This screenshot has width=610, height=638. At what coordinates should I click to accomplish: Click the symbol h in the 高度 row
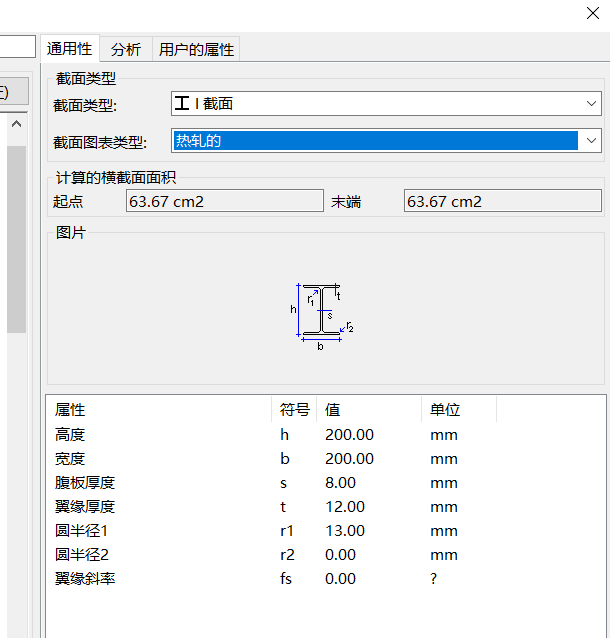coord(284,435)
